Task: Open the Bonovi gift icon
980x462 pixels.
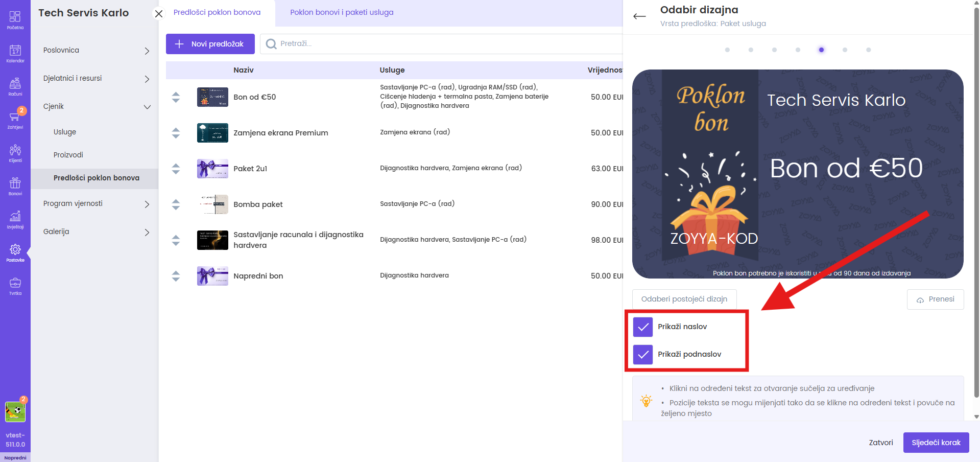Action: coord(15,186)
